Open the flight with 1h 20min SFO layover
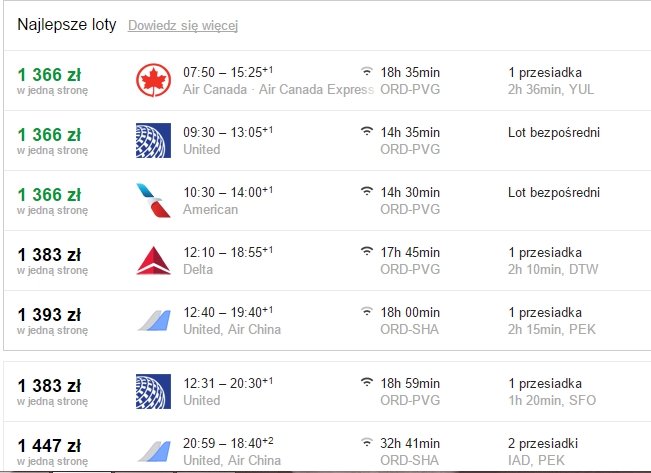This screenshot has height=473, width=651. pyautogui.click(x=327, y=392)
